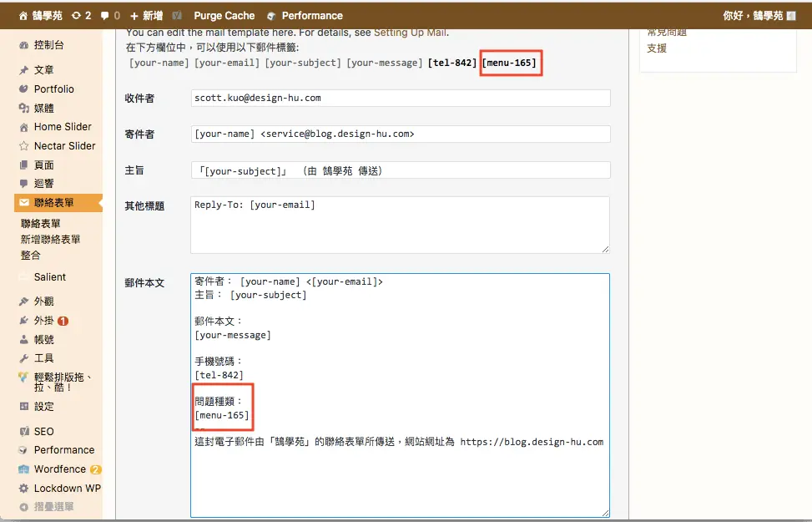Click the Yoast SEO icon in admin bar
The width and height of the screenshot is (812, 522).
pos(177,16)
